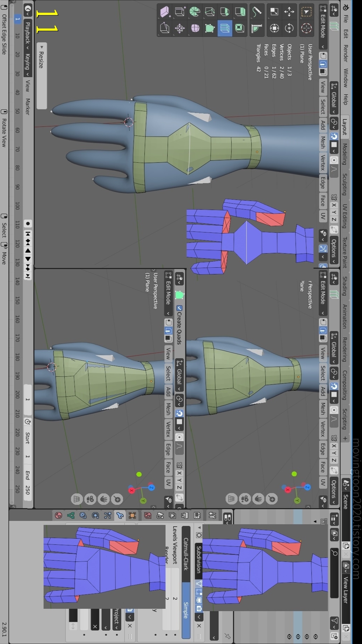Select the Shear tool

click(x=165, y=12)
